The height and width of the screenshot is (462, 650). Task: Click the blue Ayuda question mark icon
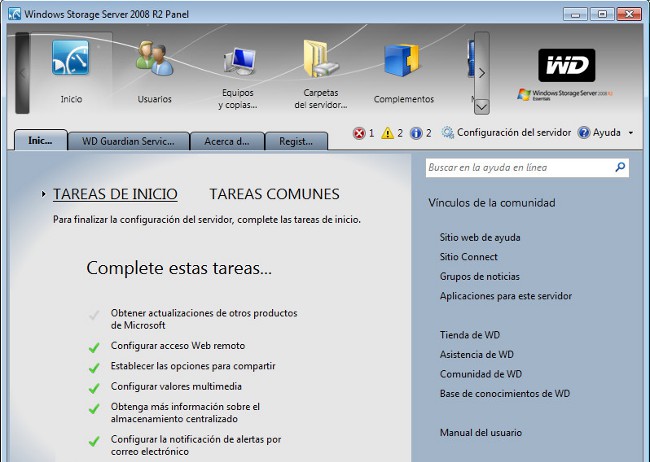[584, 133]
